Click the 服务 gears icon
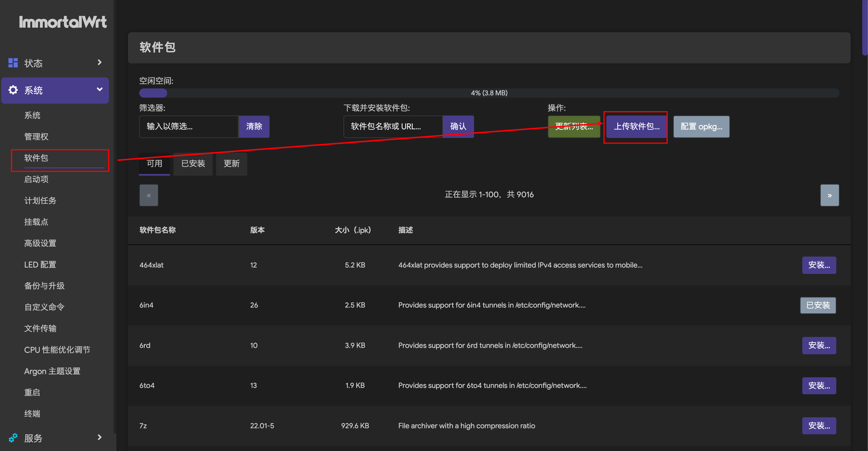 (x=13, y=438)
